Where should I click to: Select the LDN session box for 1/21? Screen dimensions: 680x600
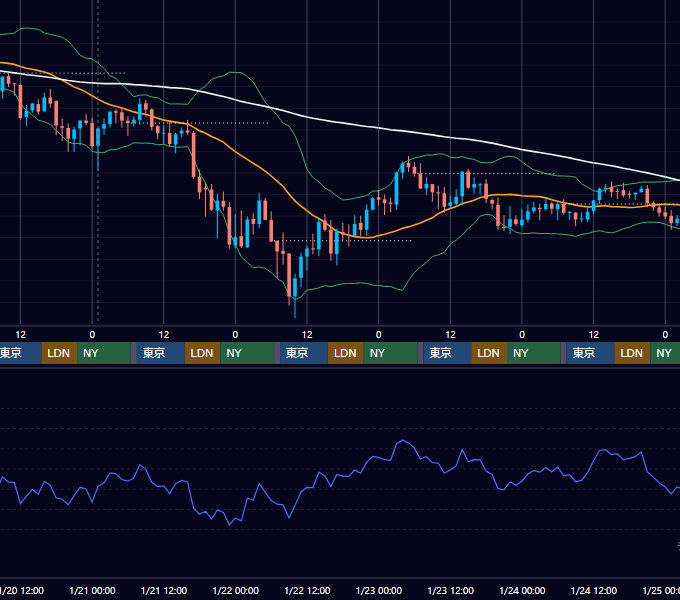tap(203, 353)
